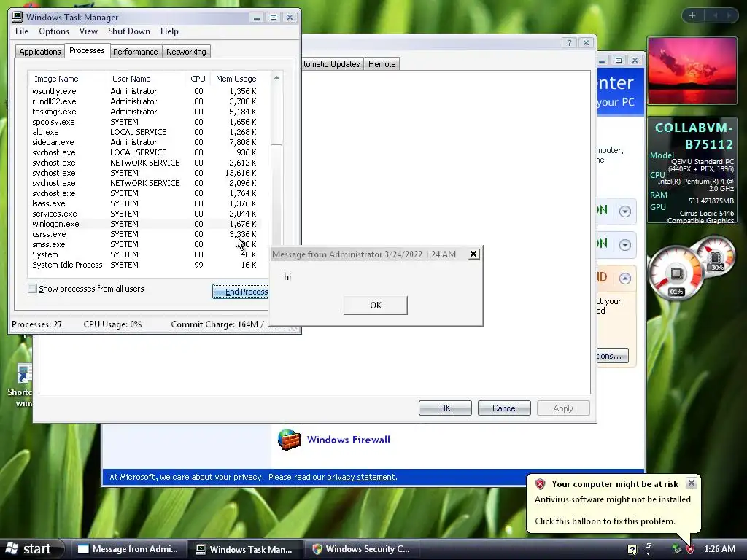
Task: Switch to the Applications tab
Action: [x=39, y=52]
